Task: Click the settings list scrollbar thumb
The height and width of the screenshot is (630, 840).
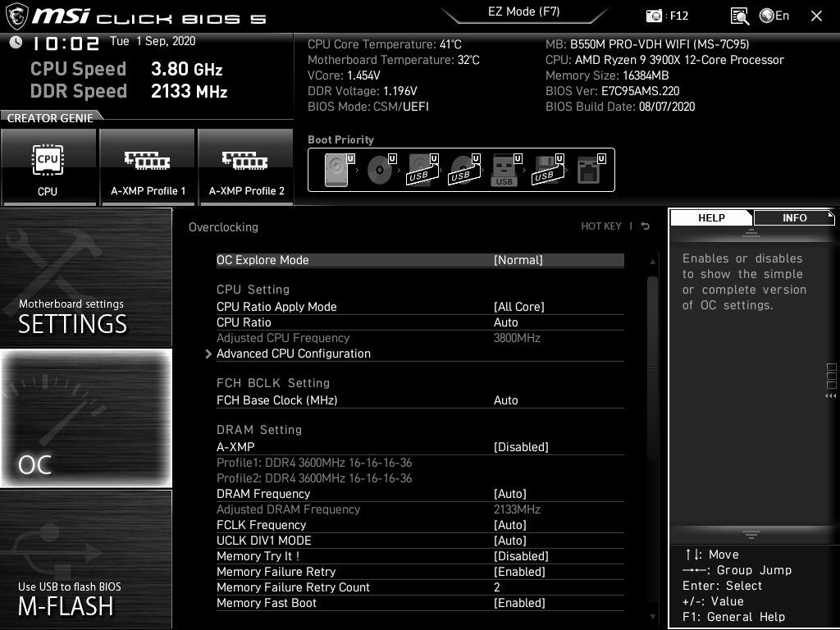Action: click(x=652, y=367)
